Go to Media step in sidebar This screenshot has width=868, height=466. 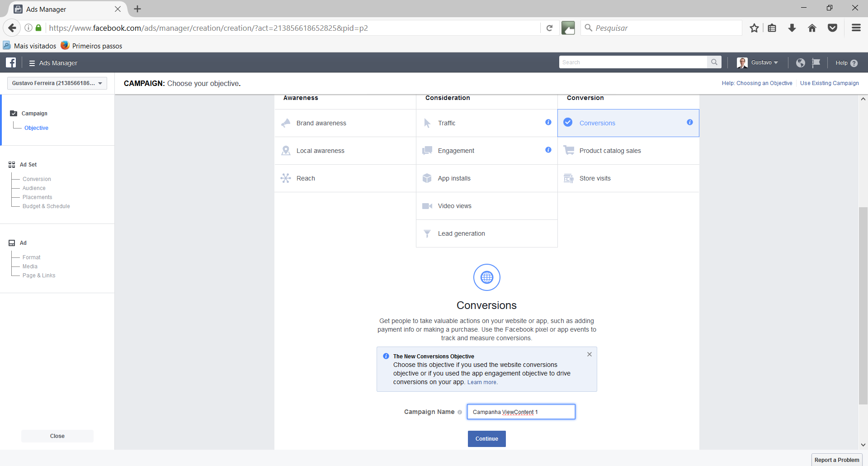(x=30, y=266)
